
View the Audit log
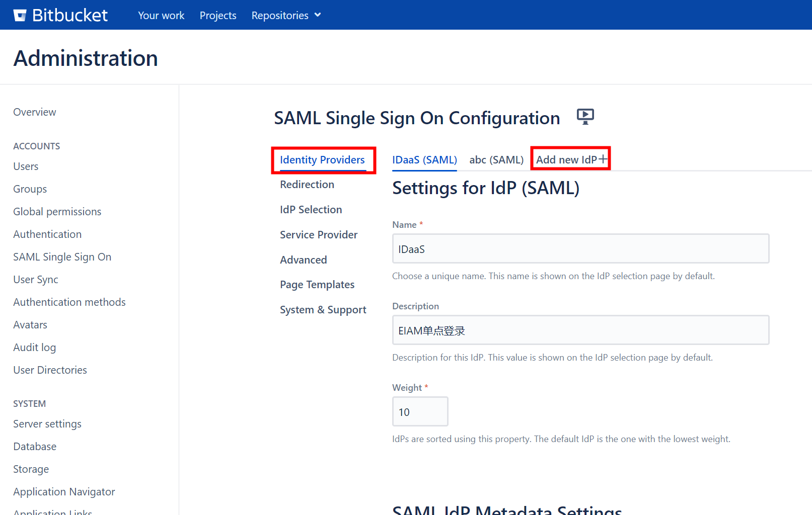click(35, 348)
